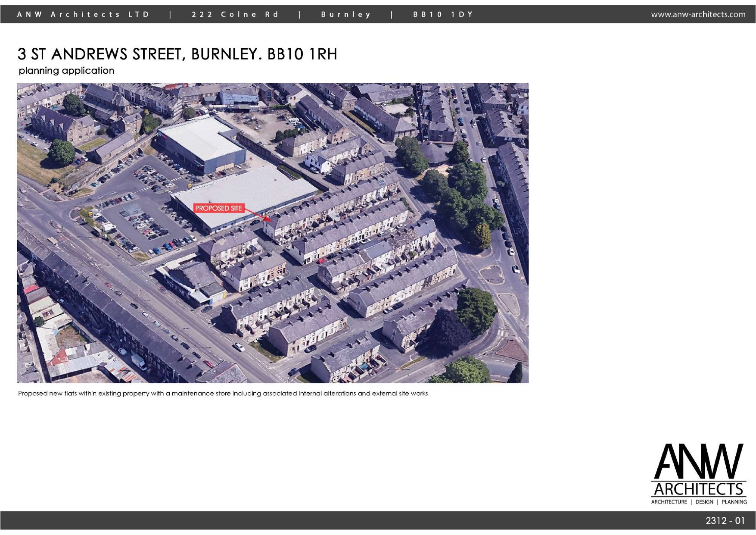Click the large ANW logo lettering
The image size is (756, 535).
(x=698, y=461)
